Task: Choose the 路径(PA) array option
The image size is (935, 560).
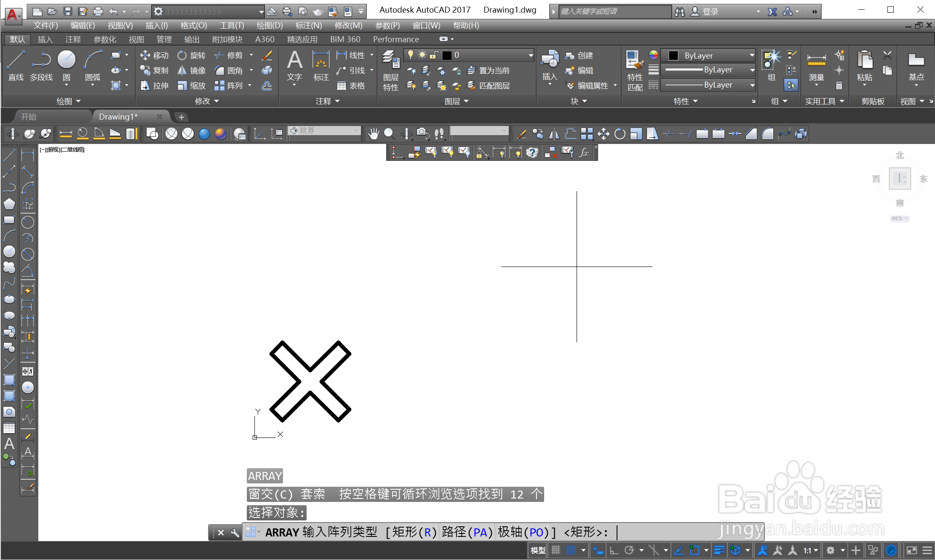Action: click(x=467, y=532)
